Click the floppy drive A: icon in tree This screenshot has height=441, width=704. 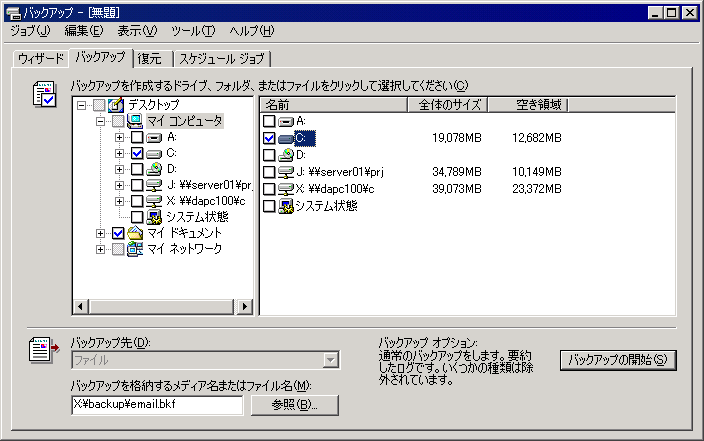pos(154,137)
